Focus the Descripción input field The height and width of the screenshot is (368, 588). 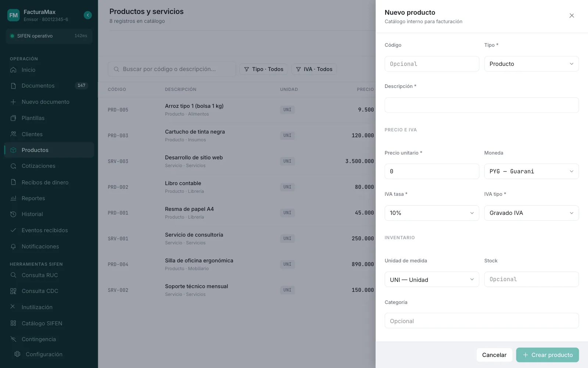(x=482, y=105)
